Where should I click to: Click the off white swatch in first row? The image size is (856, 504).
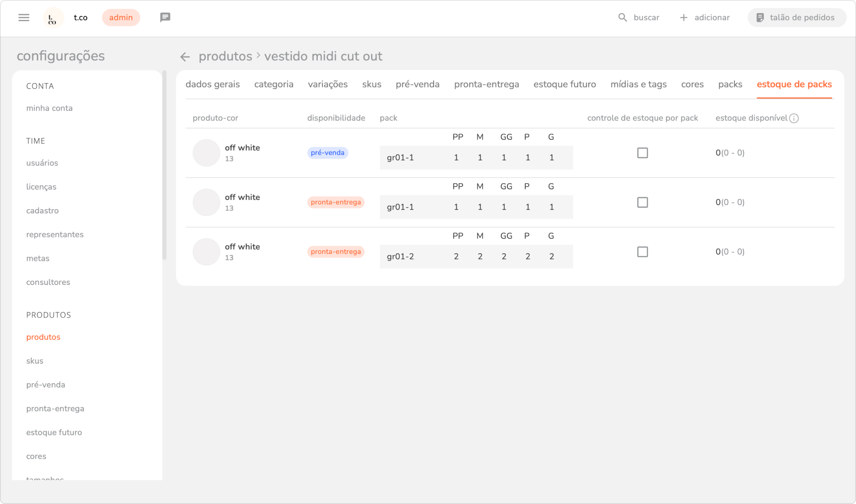pos(206,153)
